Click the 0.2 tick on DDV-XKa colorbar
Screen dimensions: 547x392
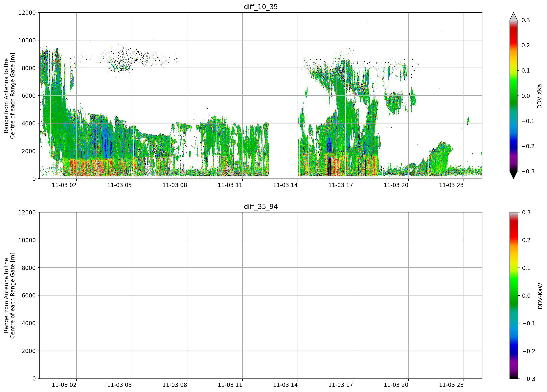coord(526,45)
